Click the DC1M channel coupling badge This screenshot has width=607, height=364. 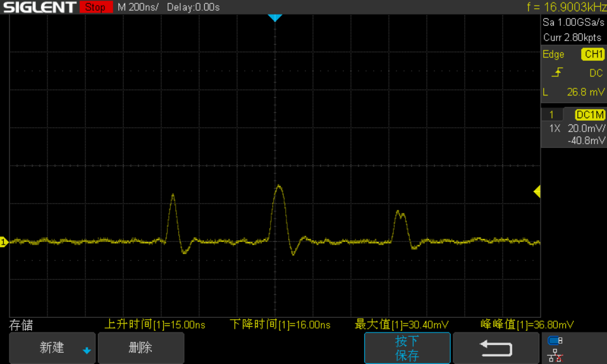tap(590, 115)
